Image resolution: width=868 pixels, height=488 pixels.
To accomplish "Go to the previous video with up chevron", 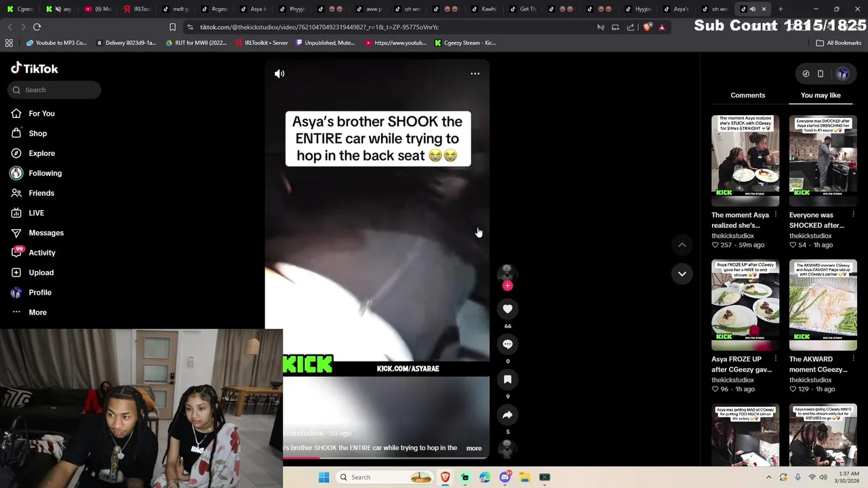I will (682, 245).
